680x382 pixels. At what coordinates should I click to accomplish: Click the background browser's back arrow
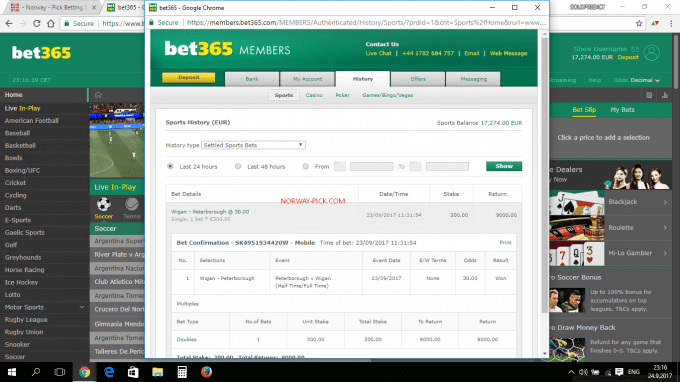(x=9, y=23)
